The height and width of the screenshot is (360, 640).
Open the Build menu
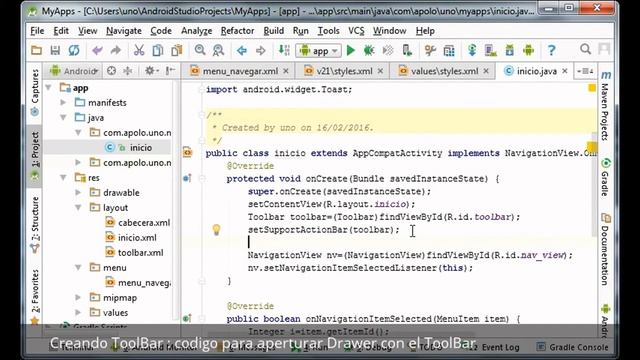pos(273,31)
